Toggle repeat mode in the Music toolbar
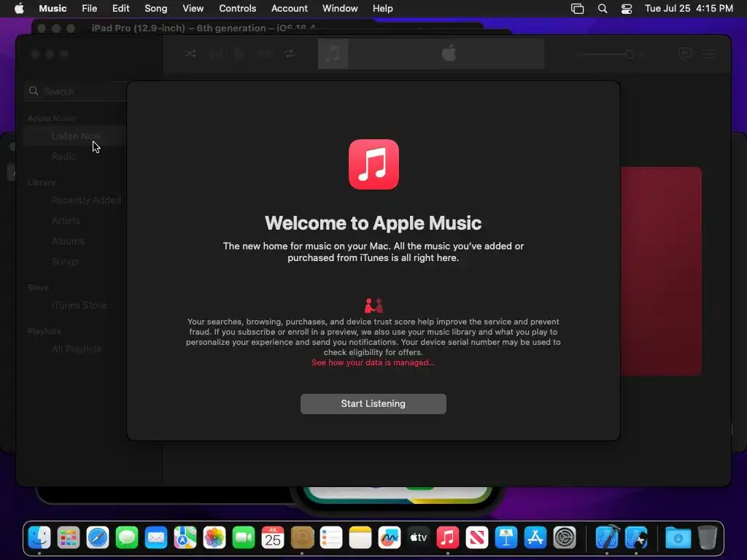This screenshot has width=747, height=560. (290, 54)
